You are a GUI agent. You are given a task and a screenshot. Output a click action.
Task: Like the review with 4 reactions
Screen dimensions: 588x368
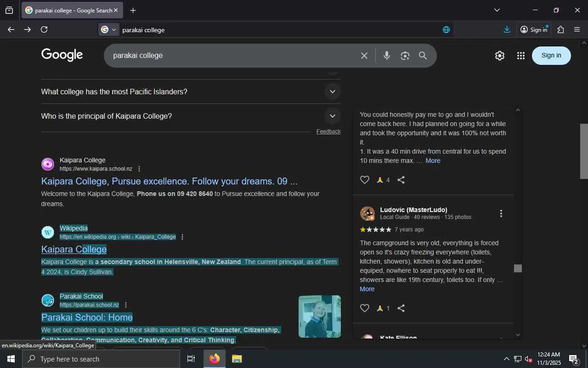[x=365, y=180]
